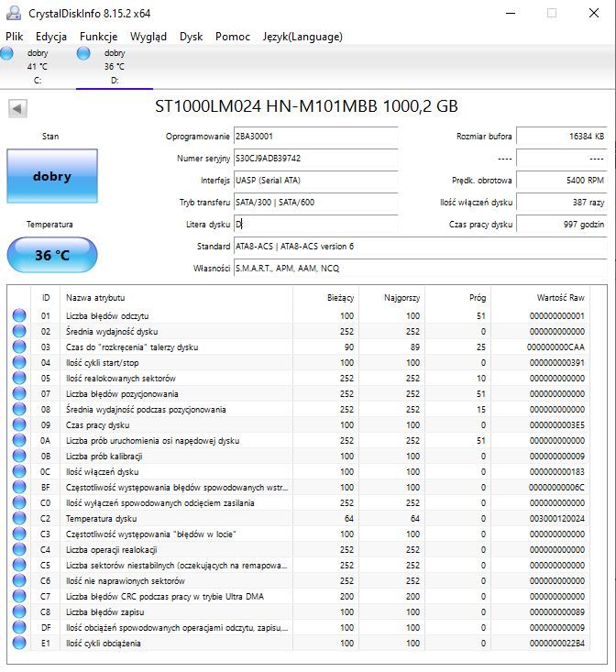Click the status orb for attribute E1

coord(19,644)
